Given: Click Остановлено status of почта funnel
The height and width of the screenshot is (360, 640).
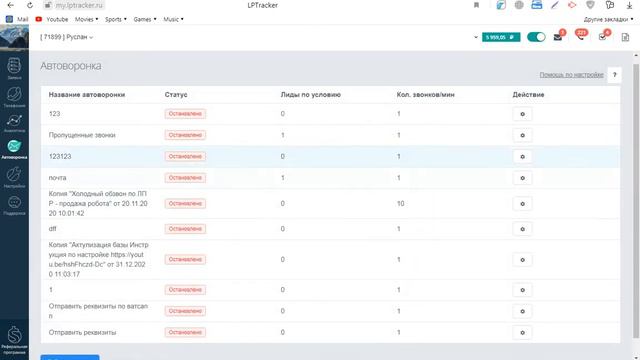Looking at the screenshot, I should tap(185, 178).
